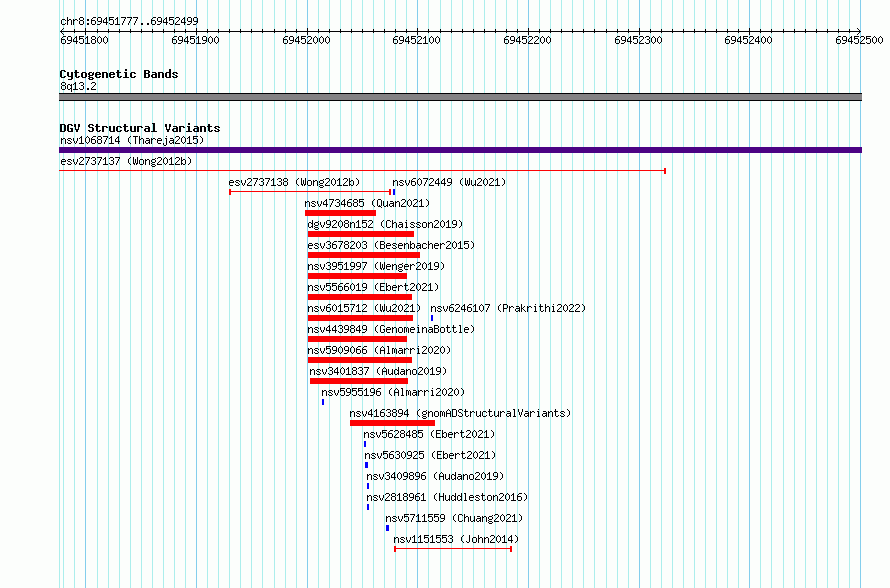Select the gray 8q13.2 cytogenetic band
The image size is (890, 588).
tap(460, 97)
